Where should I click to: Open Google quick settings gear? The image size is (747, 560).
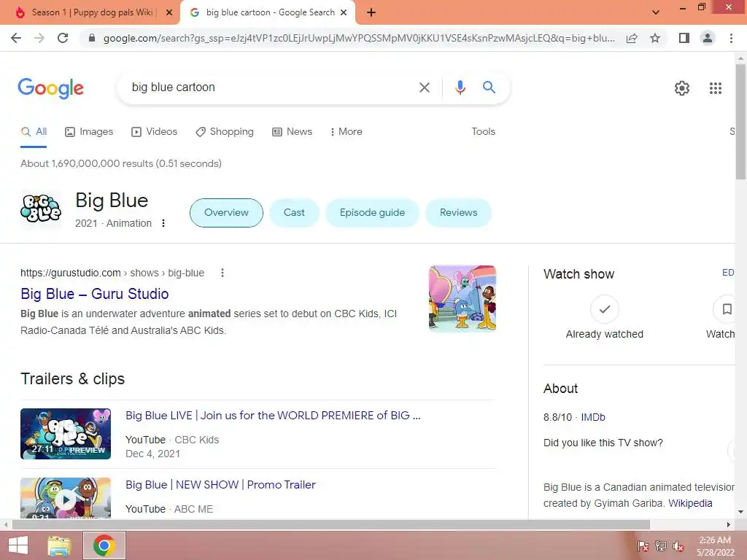[682, 88]
